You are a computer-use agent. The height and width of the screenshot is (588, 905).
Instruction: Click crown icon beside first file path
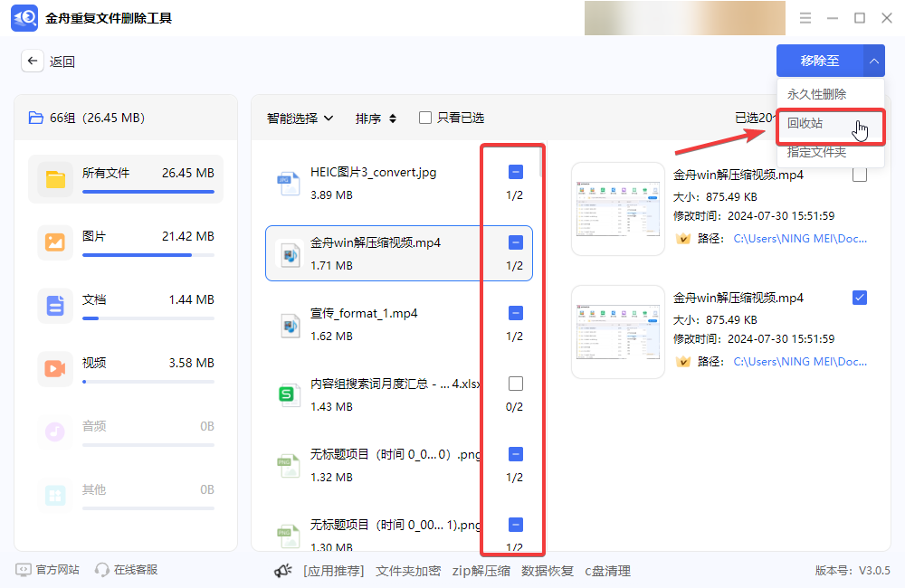pyautogui.click(x=682, y=238)
